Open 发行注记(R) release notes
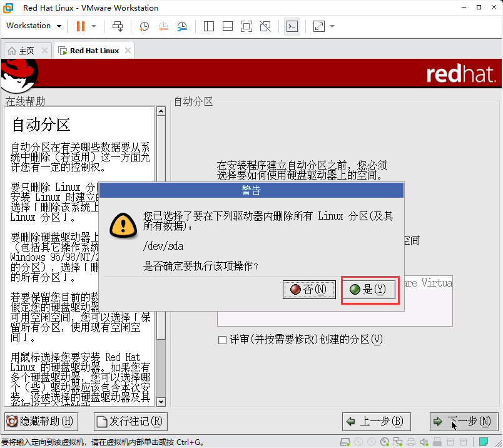The image size is (503, 448). point(131,421)
